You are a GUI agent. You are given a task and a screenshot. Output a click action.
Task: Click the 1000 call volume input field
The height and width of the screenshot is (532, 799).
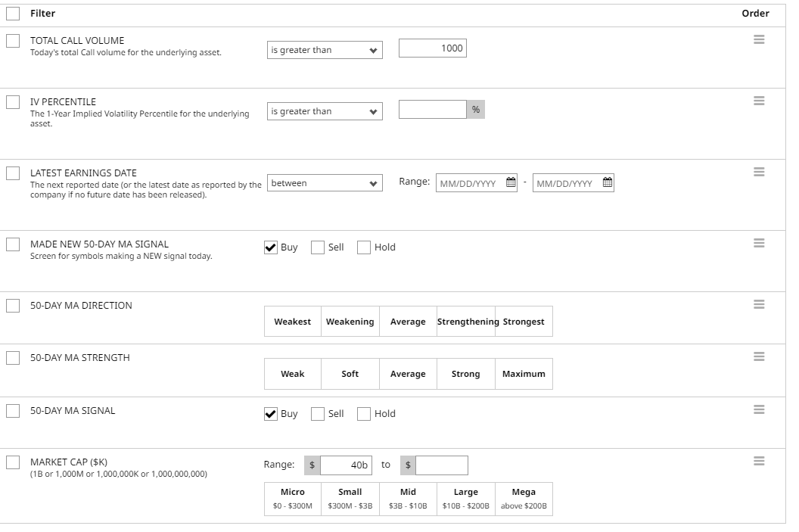[x=432, y=48]
